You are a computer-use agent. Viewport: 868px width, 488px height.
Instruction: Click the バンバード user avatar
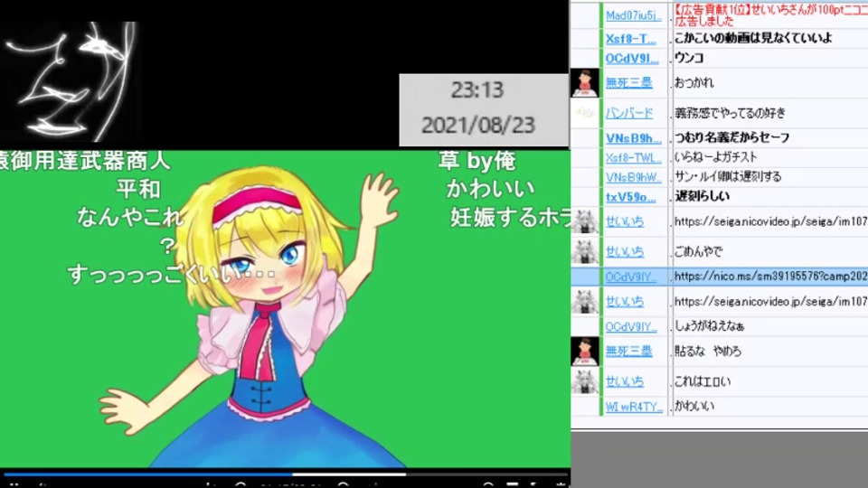(x=585, y=114)
